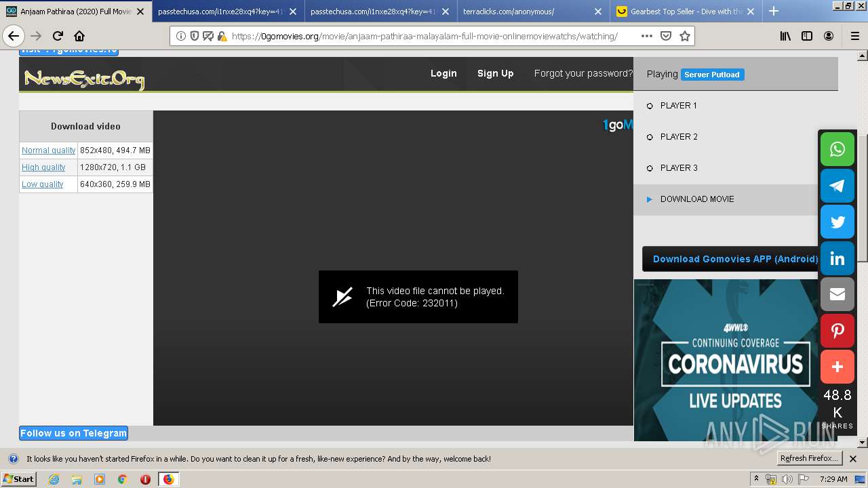Click Download Gomovies APP (Android) button
This screenshot has height=488, width=868.
(734, 259)
